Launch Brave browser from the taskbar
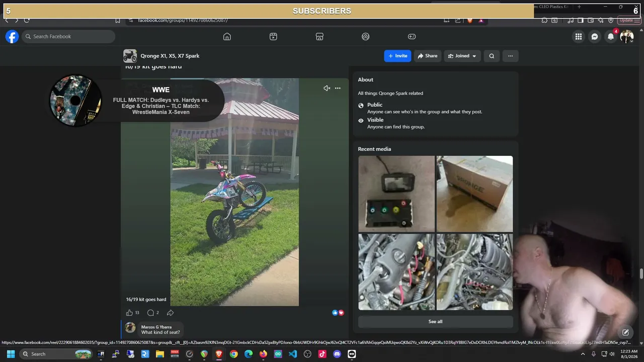This screenshot has height=362, width=644. click(219, 354)
